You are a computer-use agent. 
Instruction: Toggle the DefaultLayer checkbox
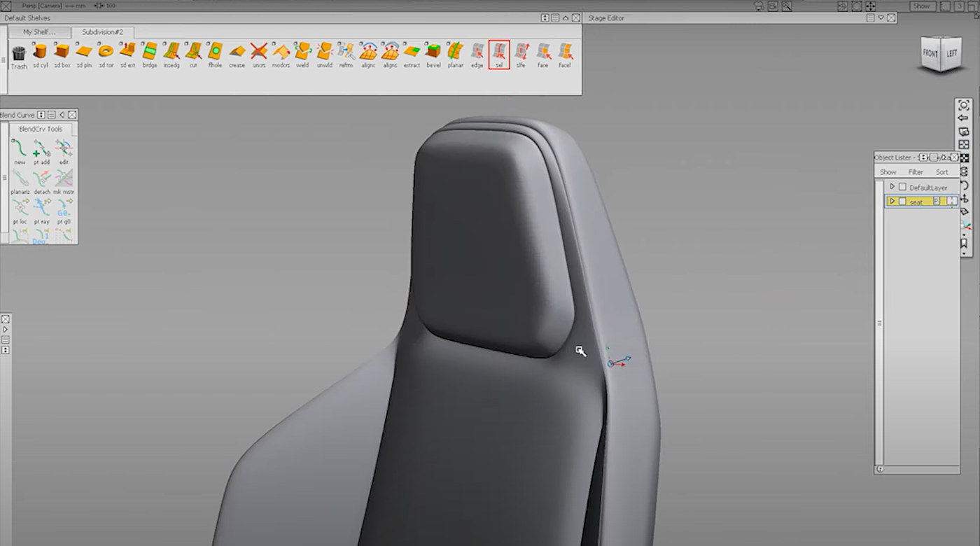click(x=902, y=187)
